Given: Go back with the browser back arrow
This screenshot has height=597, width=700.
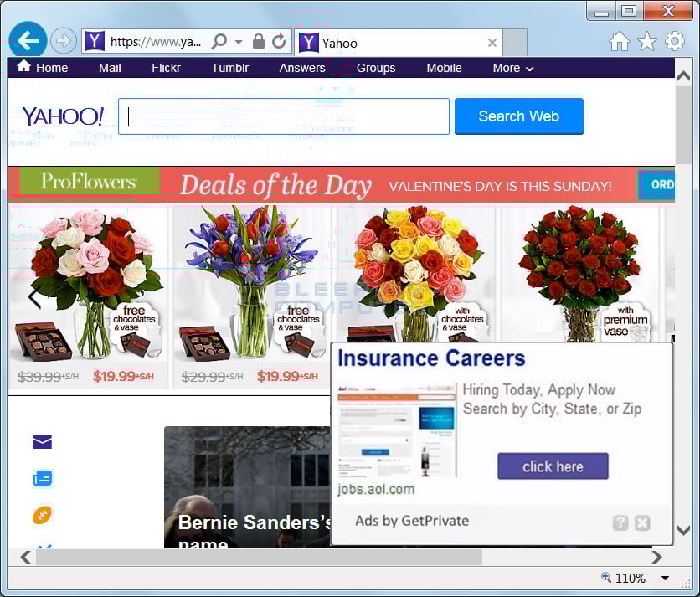Looking at the screenshot, I should (28, 41).
